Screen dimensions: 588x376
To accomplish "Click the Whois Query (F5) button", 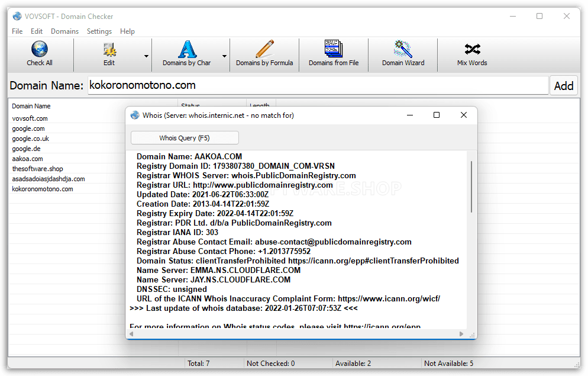I will (185, 138).
